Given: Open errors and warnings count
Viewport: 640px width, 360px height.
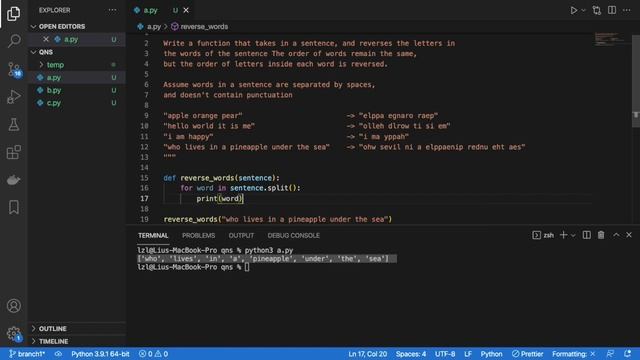Looking at the screenshot, I should [153, 354].
